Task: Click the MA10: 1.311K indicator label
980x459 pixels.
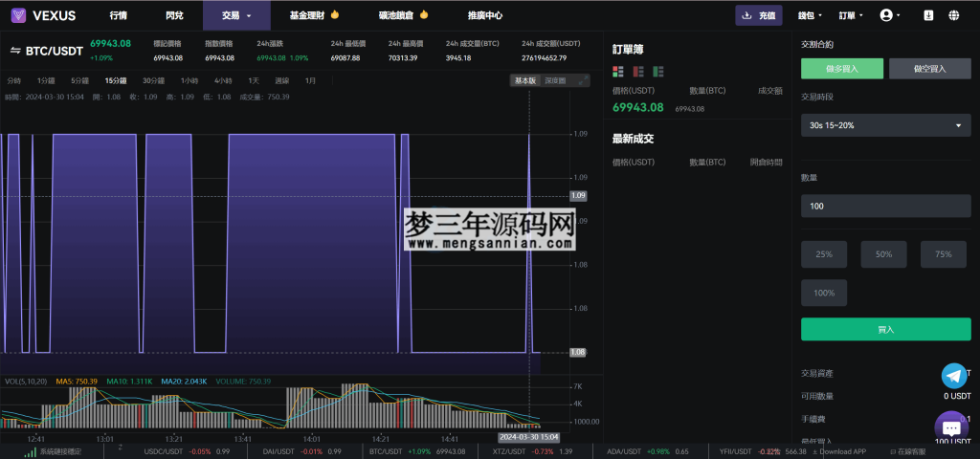Action: [129, 381]
